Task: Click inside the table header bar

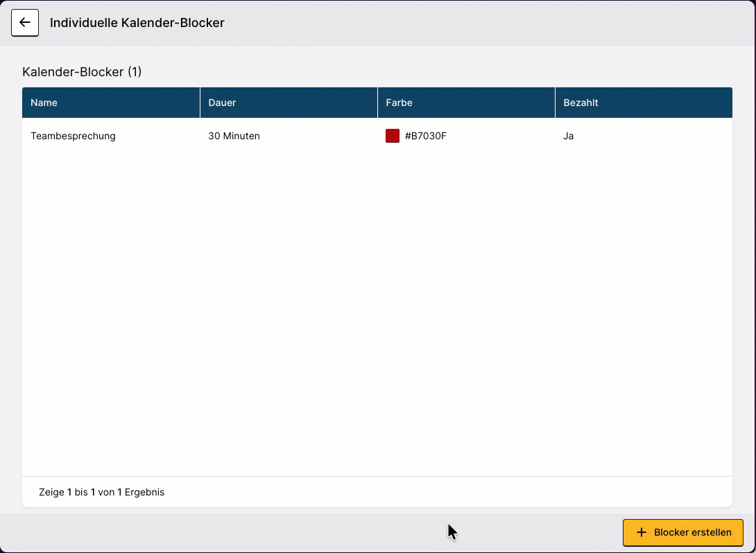Action: click(377, 102)
